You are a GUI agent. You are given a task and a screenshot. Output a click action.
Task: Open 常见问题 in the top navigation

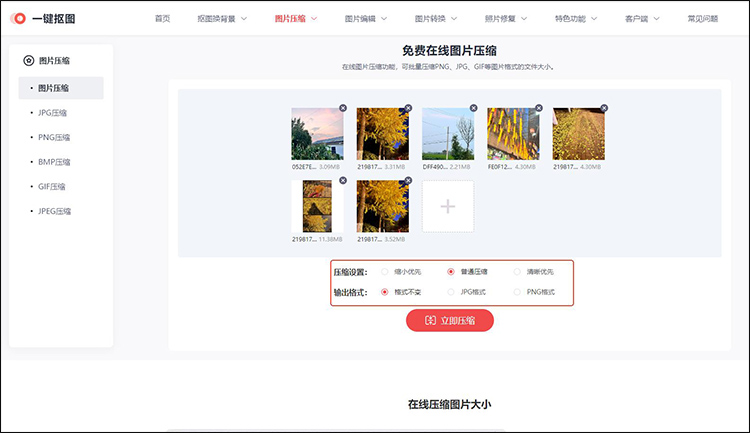(x=703, y=19)
